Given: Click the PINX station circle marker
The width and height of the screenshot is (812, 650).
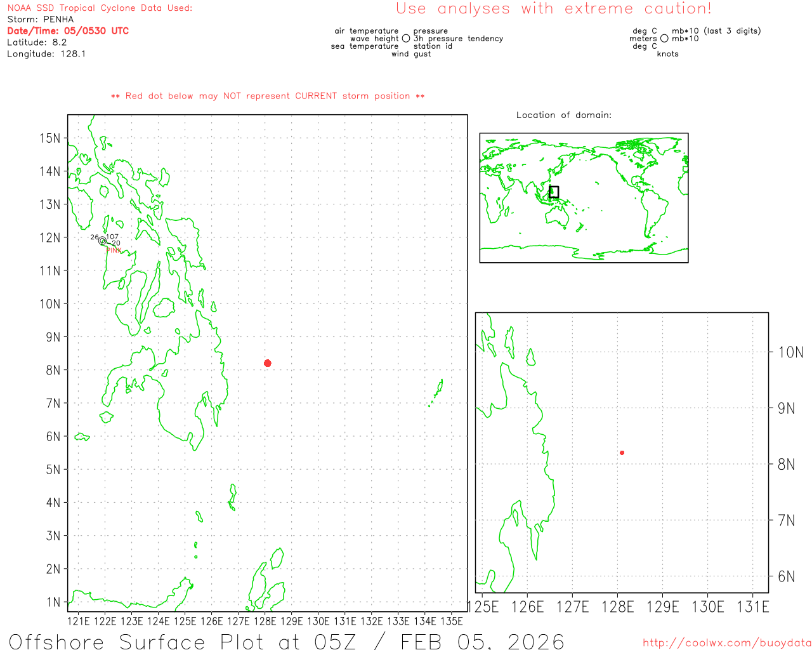Looking at the screenshot, I should tap(102, 241).
